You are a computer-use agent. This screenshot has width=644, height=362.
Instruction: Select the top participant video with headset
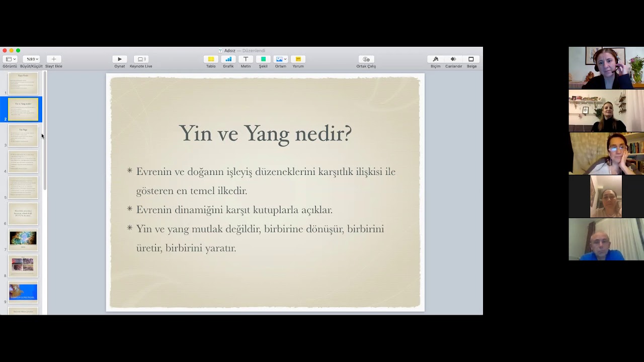tap(606, 68)
